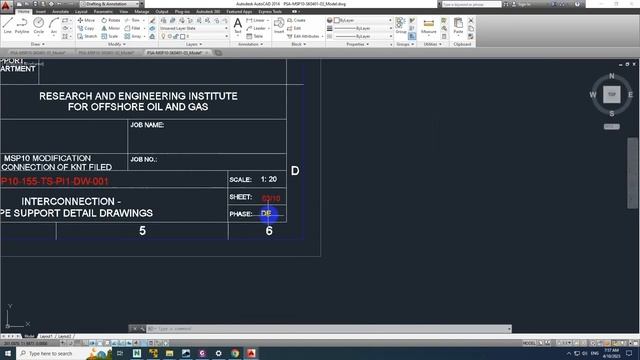The width and height of the screenshot is (640, 360).
Task: Click the Move tool in Modify panel
Action: (x=86, y=20)
